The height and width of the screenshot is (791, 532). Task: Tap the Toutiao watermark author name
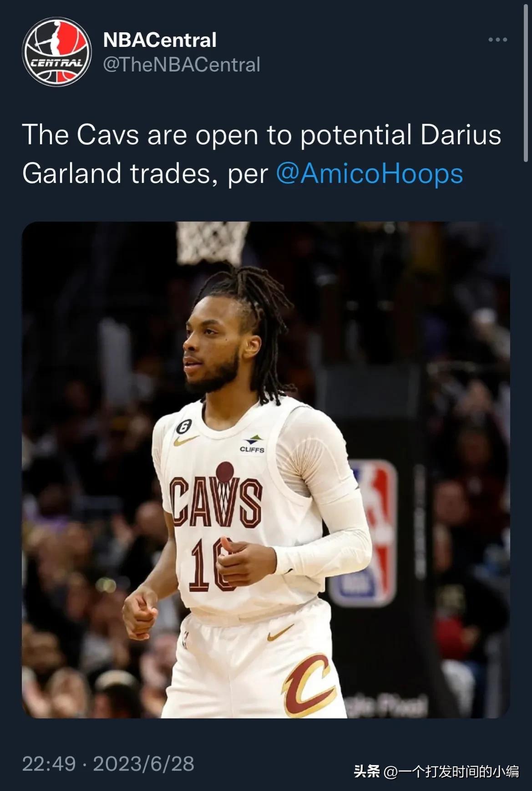pyautogui.click(x=451, y=771)
